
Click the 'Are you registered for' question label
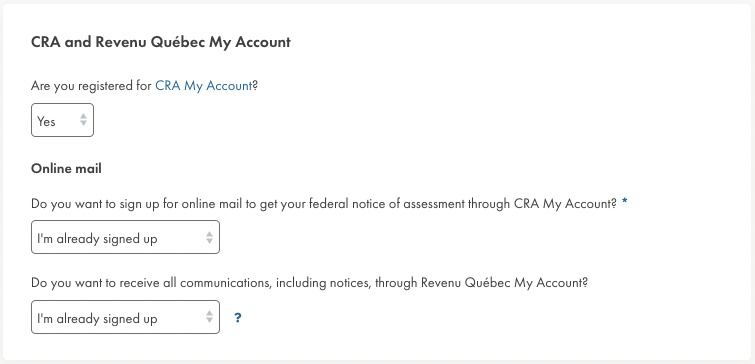[91, 86]
